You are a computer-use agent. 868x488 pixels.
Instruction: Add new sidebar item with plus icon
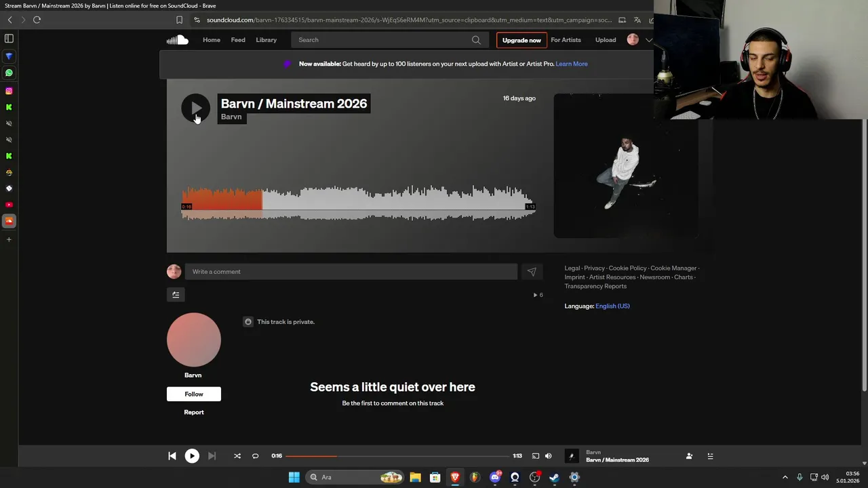point(9,239)
